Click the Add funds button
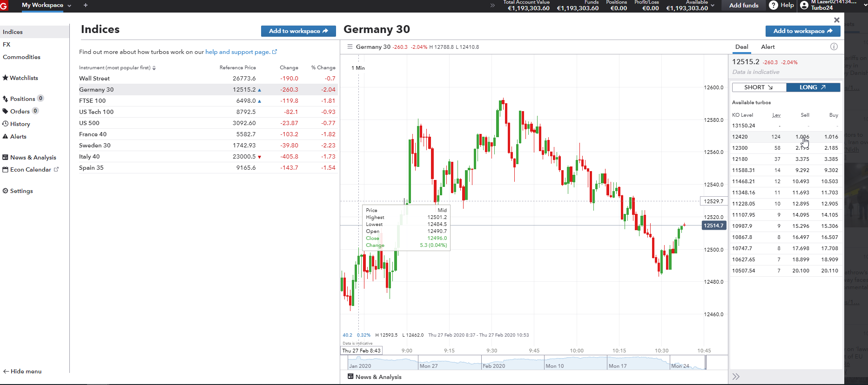This screenshot has height=385, width=868. click(x=743, y=6)
